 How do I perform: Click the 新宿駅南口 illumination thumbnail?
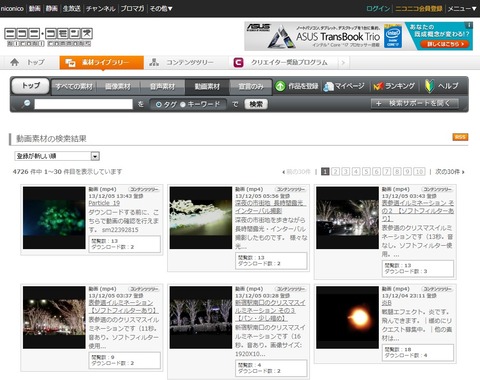201,317
